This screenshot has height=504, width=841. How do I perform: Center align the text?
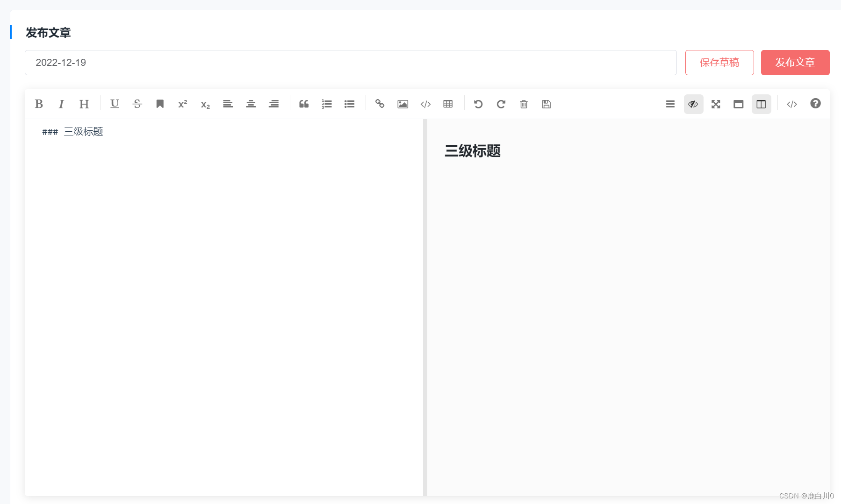pos(251,104)
